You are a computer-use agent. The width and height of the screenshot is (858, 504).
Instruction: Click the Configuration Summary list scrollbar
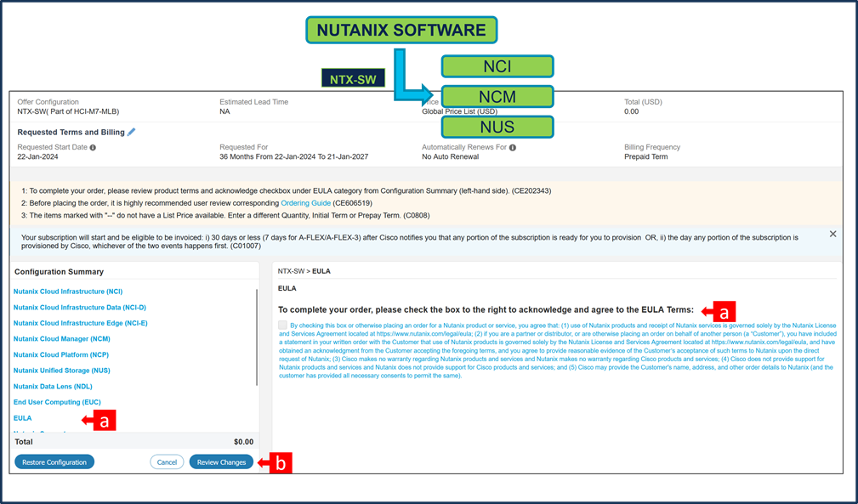257,337
